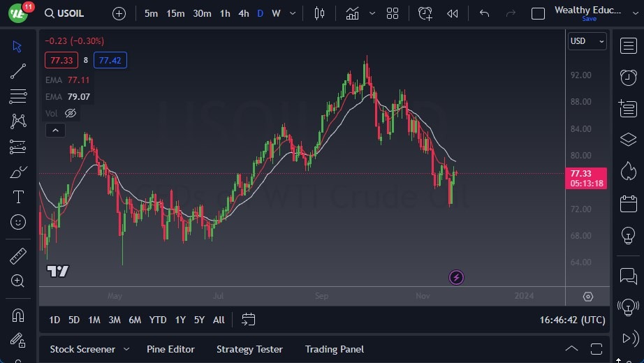Expand the time interval chevron after W
The height and width of the screenshot is (363, 644).
point(292,13)
